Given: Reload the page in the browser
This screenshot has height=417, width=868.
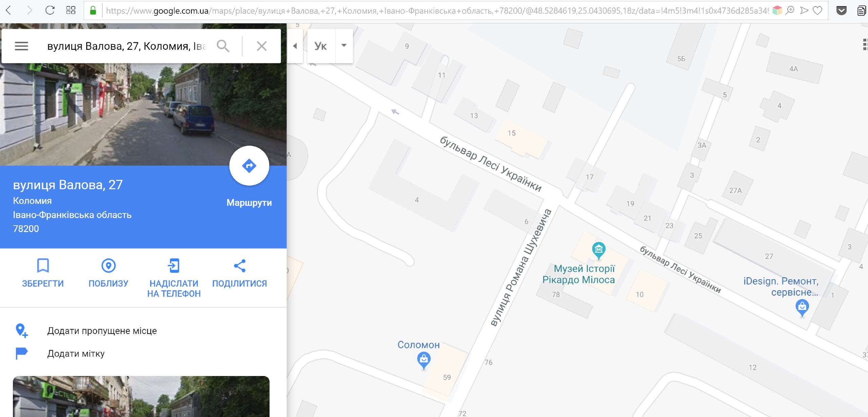Looking at the screenshot, I should (50, 11).
